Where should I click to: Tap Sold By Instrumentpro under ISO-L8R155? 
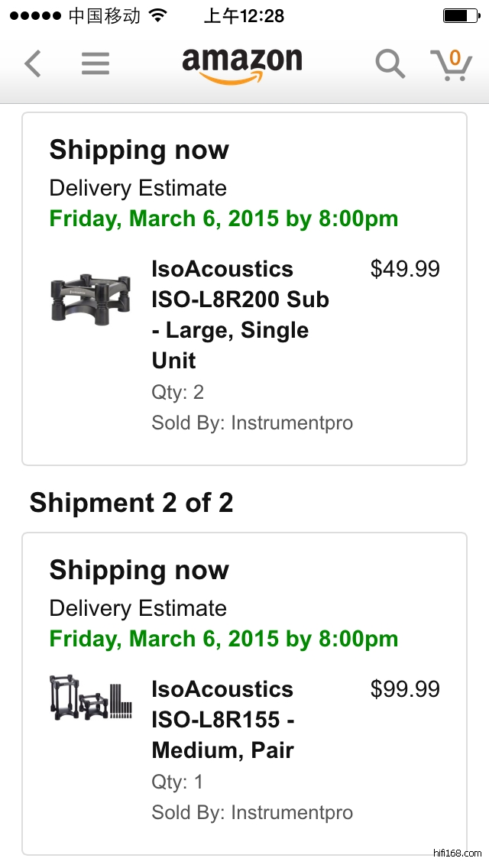pos(252,812)
